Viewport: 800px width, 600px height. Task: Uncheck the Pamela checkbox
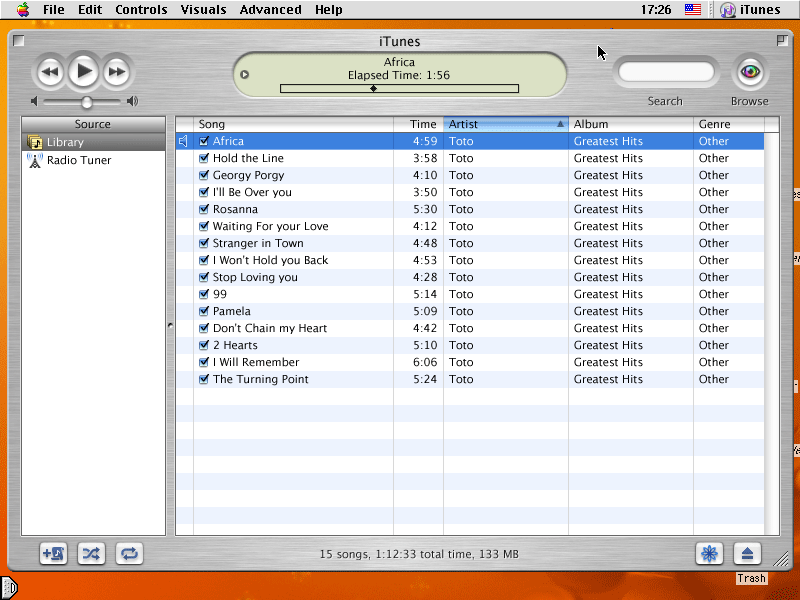[204, 311]
